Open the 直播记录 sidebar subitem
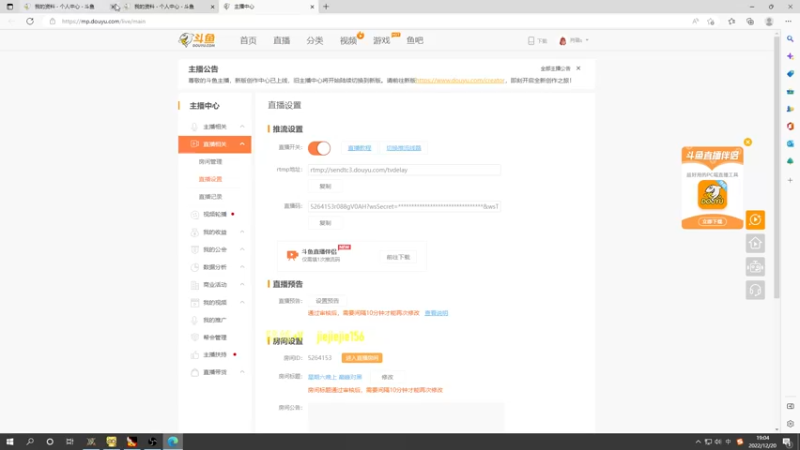 pyautogui.click(x=210, y=197)
